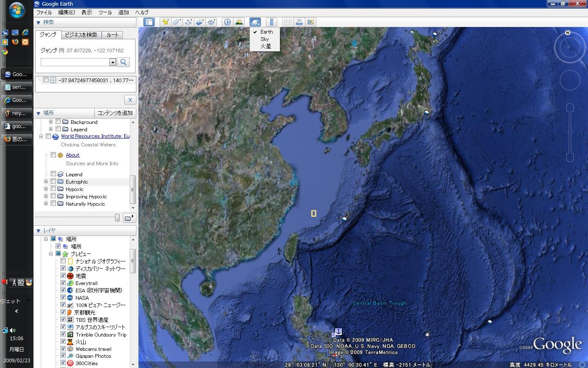Record a tour with the camera icon

pos(211,22)
